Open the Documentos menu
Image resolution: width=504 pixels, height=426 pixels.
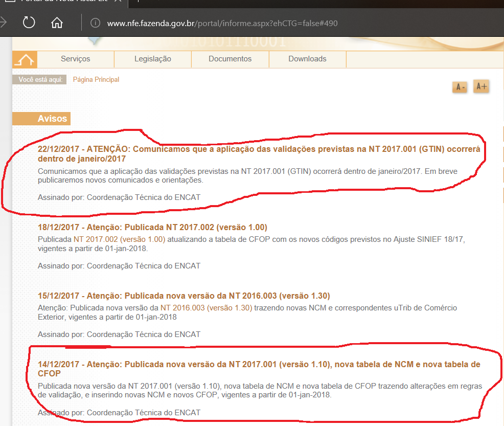[x=230, y=59]
